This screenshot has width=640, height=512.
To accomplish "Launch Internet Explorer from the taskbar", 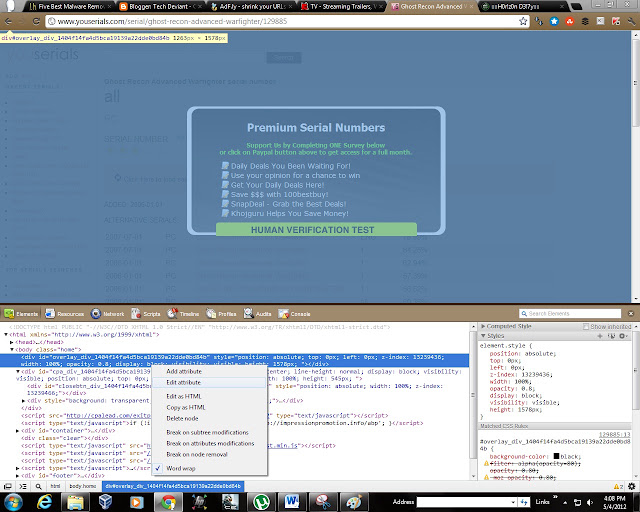I will pyautogui.click(x=44, y=502).
